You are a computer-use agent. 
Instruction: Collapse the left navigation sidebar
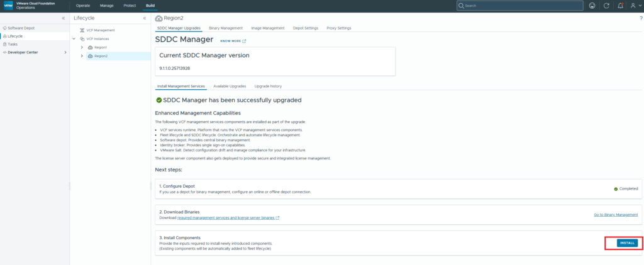coord(64,18)
